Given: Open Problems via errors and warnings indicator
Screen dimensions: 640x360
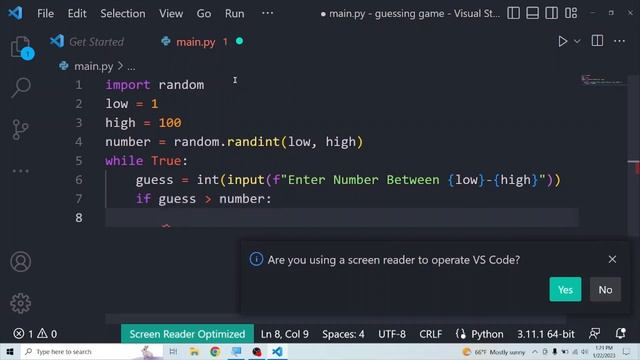Looking at the screenshot, I should 35,334.
